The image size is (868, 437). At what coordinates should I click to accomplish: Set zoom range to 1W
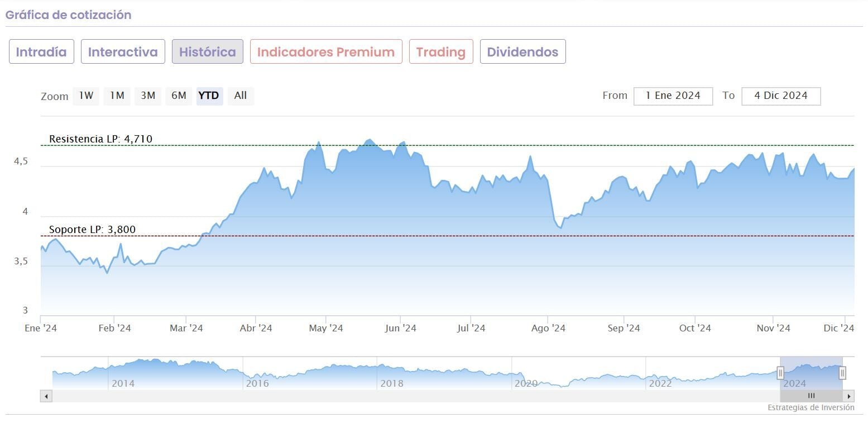click(x=86, y=96)
